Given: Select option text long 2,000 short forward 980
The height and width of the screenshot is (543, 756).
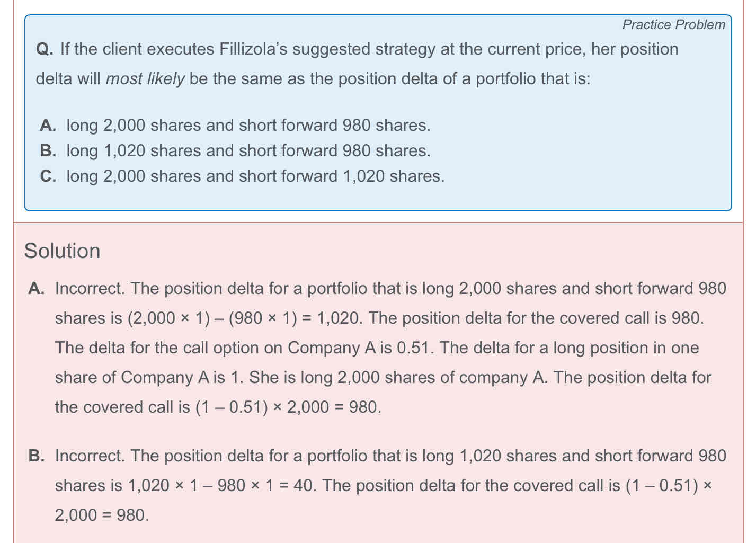Looking at the screenshot, I should (x=248, y=125).
